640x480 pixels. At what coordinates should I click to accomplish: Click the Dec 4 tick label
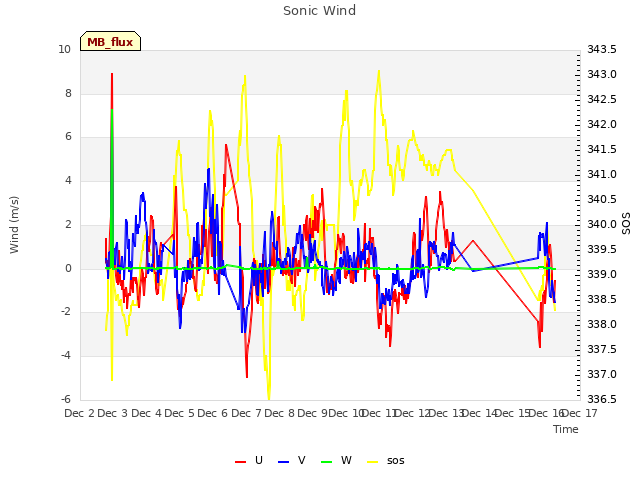tap(146, 413)
